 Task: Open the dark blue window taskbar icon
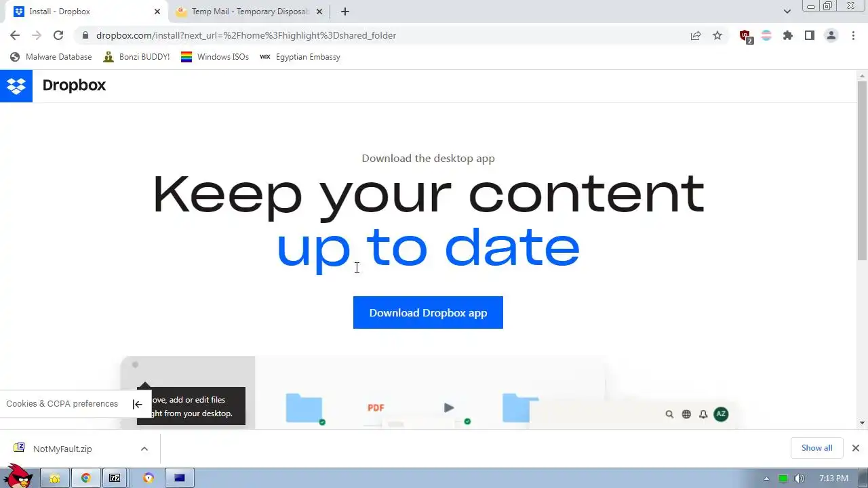coord(179,479)
